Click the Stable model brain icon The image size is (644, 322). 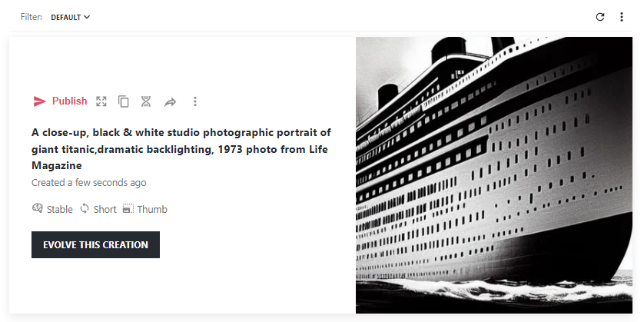click(x=37, y=208)
